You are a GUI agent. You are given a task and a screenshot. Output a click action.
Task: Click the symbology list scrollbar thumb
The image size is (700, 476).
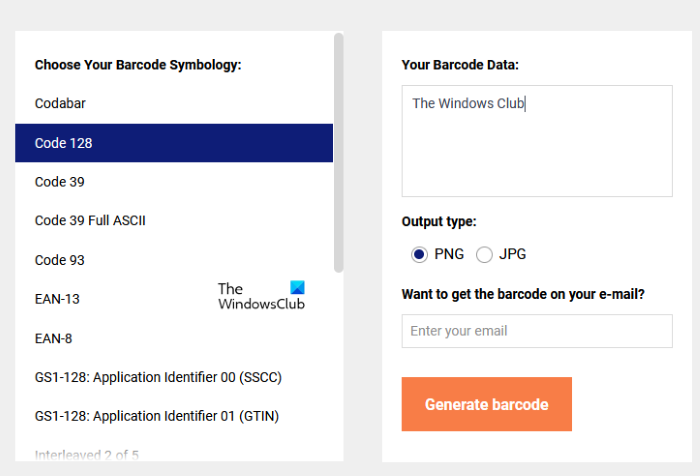[x=339, y=150]
